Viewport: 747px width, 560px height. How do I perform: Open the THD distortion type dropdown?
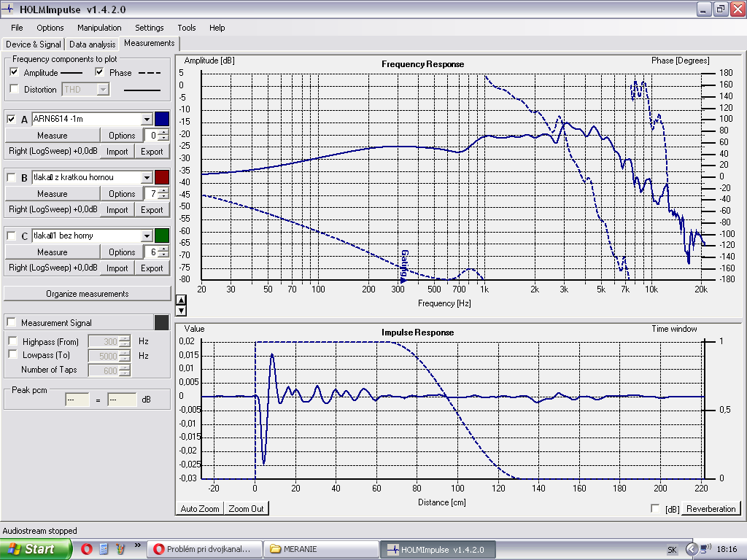coord(103,89)
